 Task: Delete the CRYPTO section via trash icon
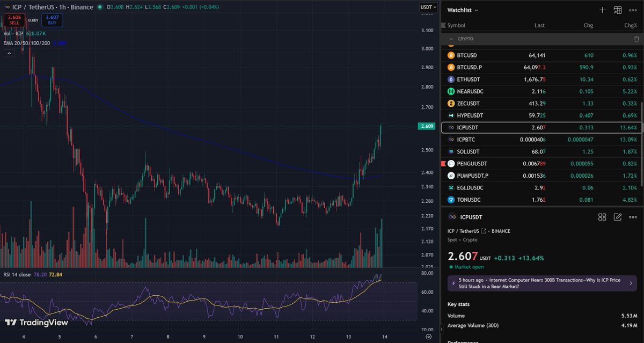tap(636, 39)
